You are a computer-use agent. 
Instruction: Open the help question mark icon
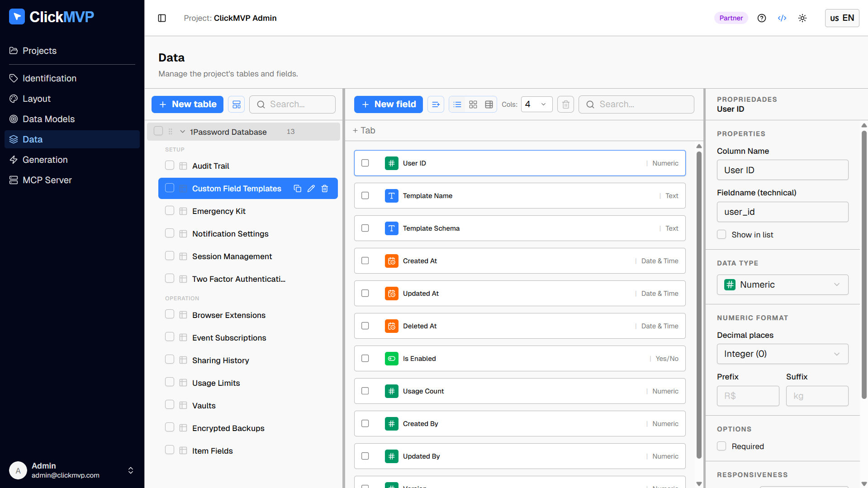pyautogui.click(x=762, y=18)
